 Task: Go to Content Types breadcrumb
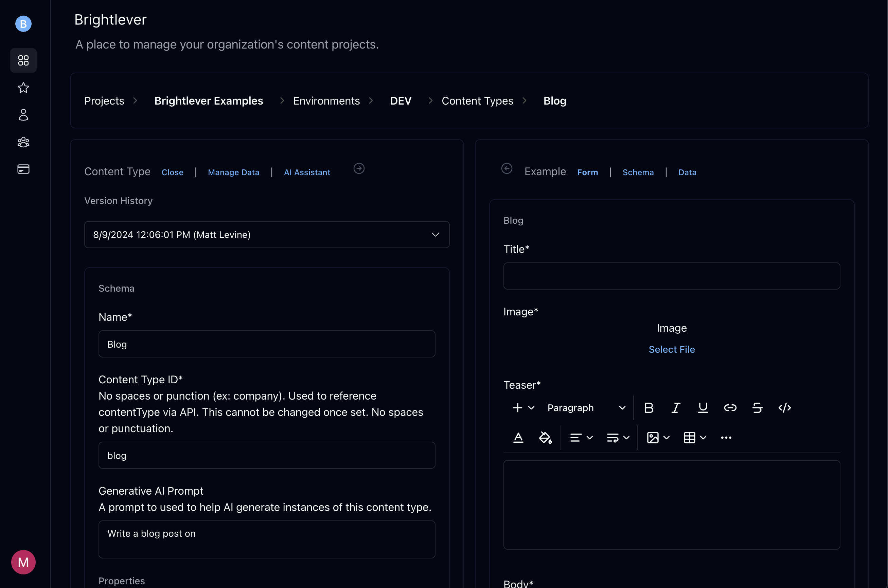click(x=477, y=101)
